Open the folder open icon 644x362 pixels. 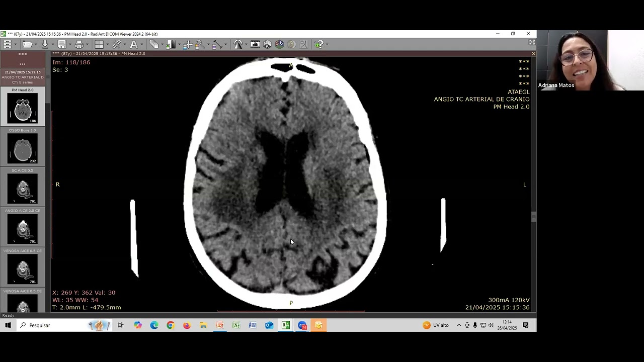27,45
